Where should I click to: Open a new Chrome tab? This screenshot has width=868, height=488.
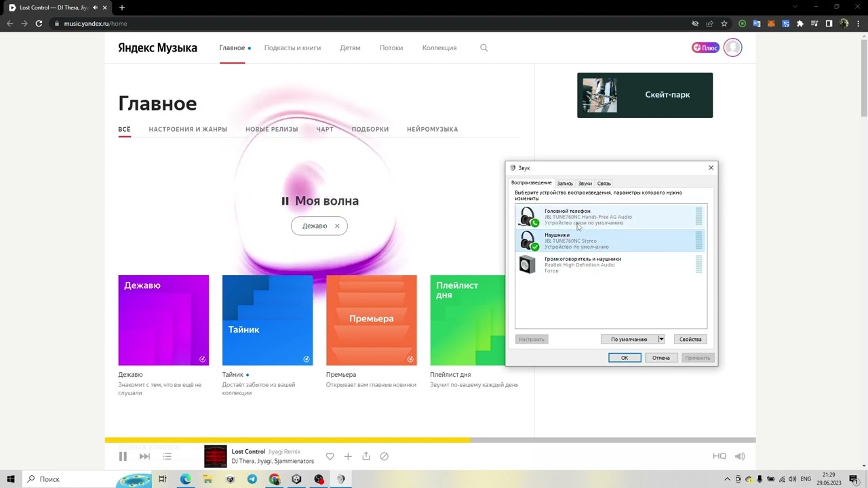pyautogui.click(x=122, y=7)
